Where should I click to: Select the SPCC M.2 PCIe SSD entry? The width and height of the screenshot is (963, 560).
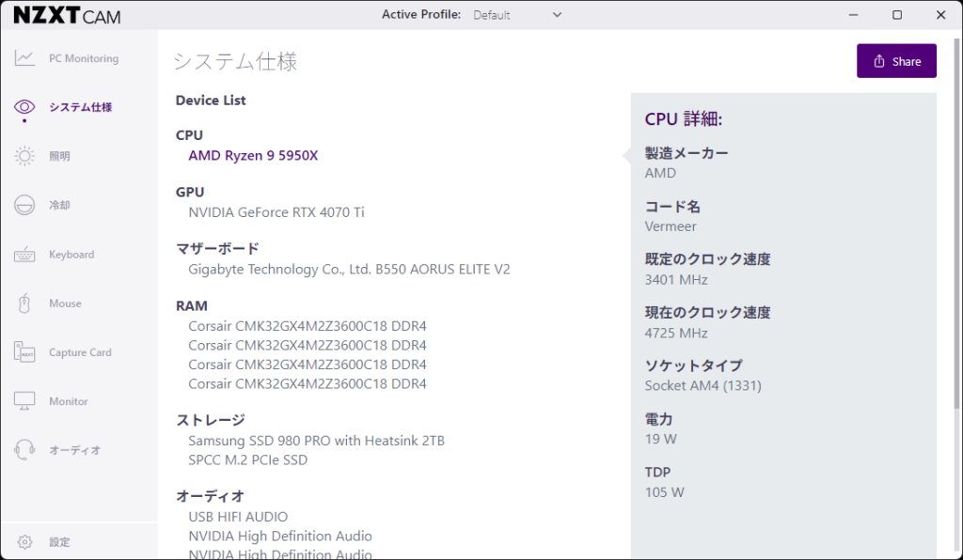coord(247,459)
